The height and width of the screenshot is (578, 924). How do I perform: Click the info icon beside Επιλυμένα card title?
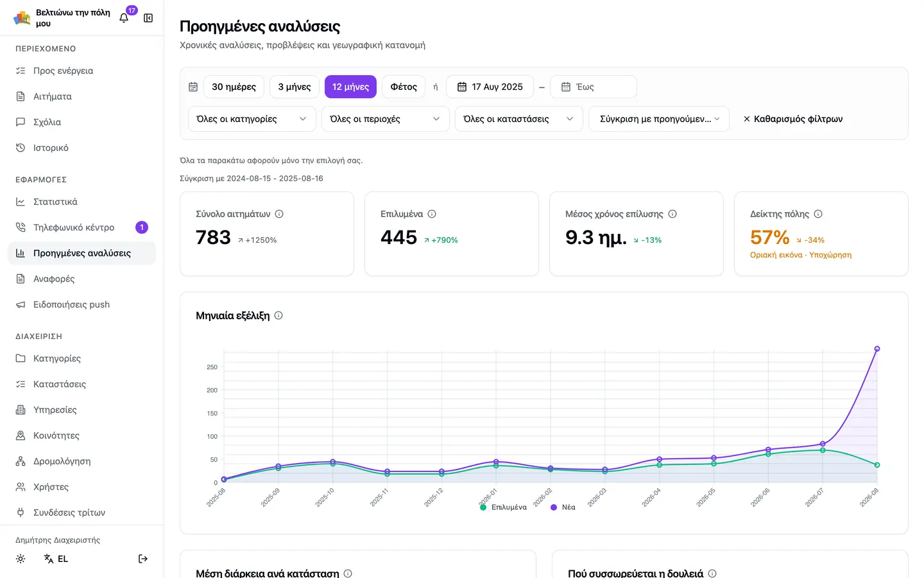432,214
